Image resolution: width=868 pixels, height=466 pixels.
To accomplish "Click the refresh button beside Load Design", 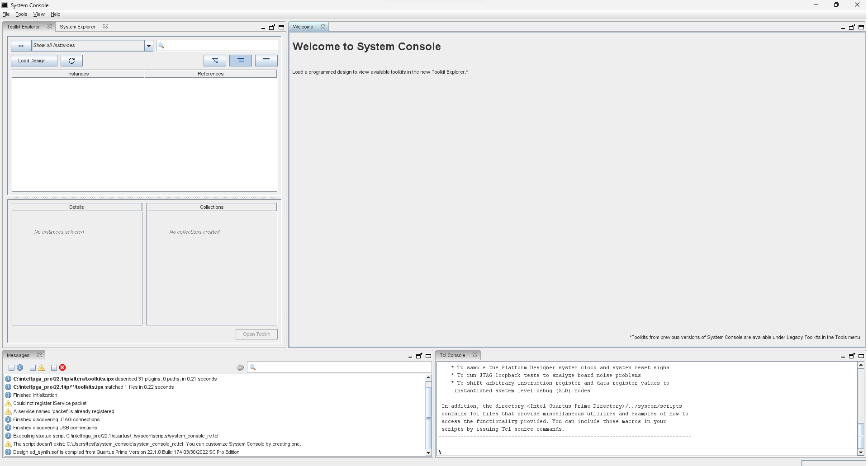I will [x=71, y=61].
